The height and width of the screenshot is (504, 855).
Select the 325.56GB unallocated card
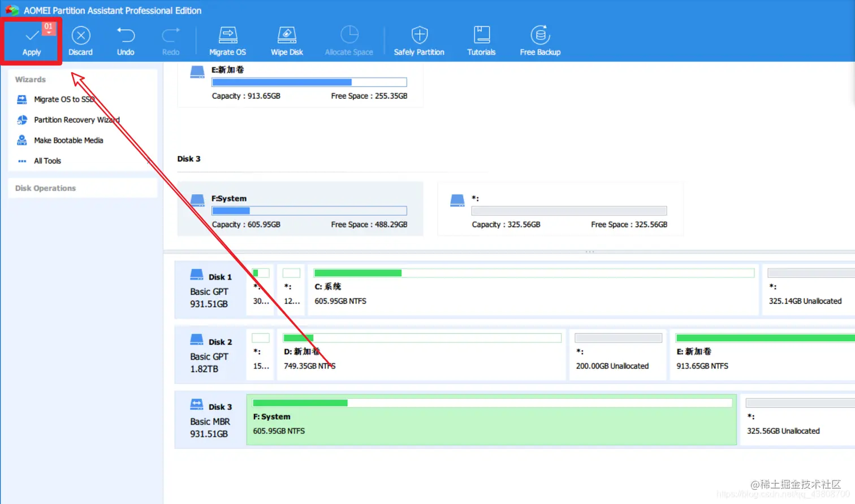(x=560, y=208)
